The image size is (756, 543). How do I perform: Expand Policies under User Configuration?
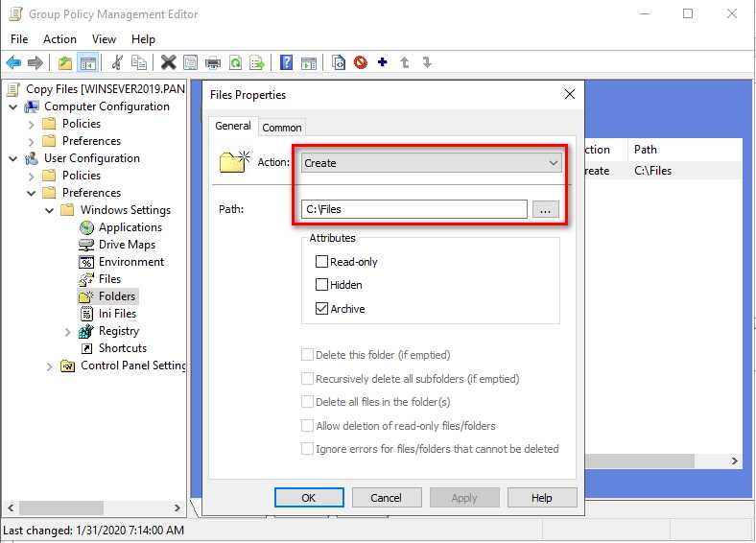[x=32, y=176]
